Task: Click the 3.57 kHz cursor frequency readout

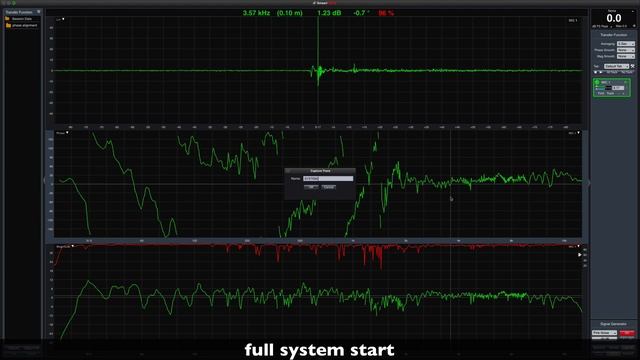Action: pyautogui.click(x=256, y=13)
